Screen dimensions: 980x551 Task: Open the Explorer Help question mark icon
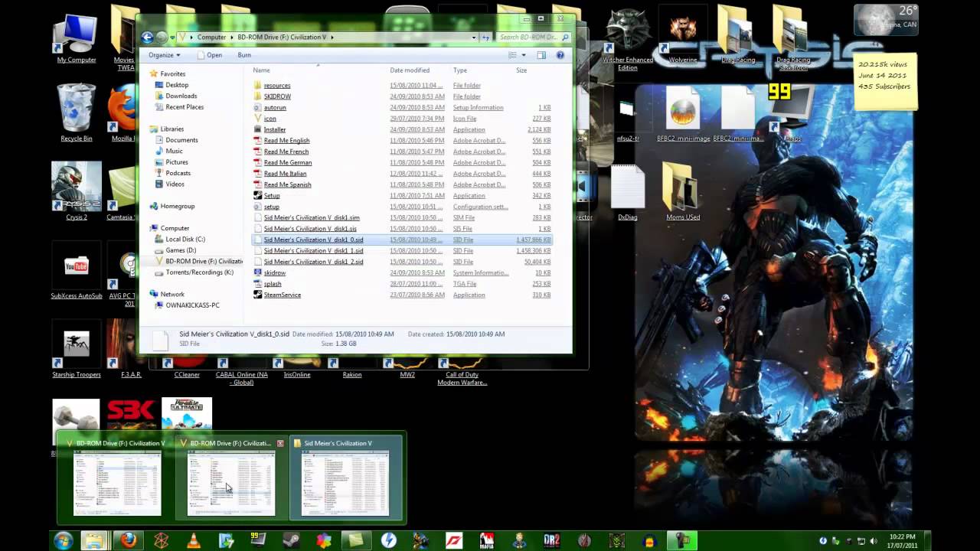tap(560, 55)
